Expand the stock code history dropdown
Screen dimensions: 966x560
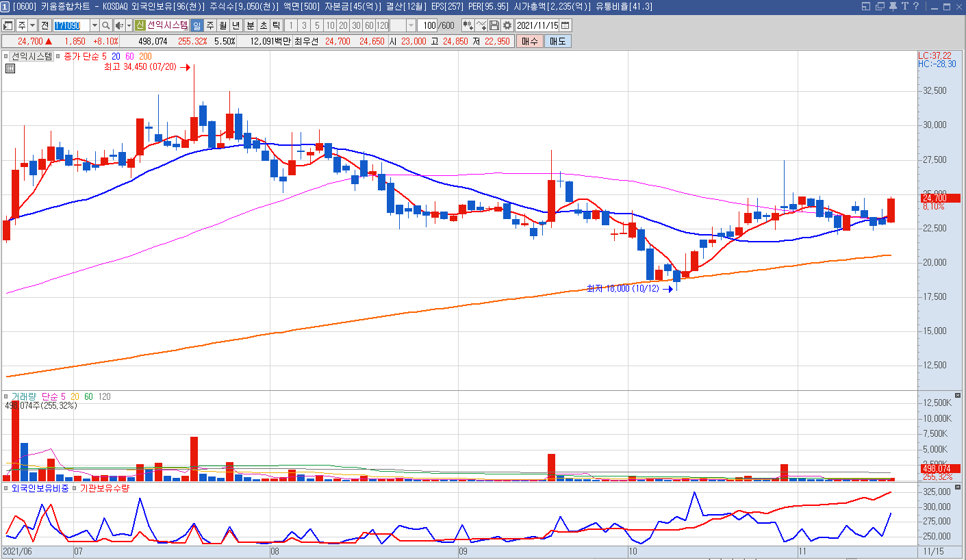(95, 25)
